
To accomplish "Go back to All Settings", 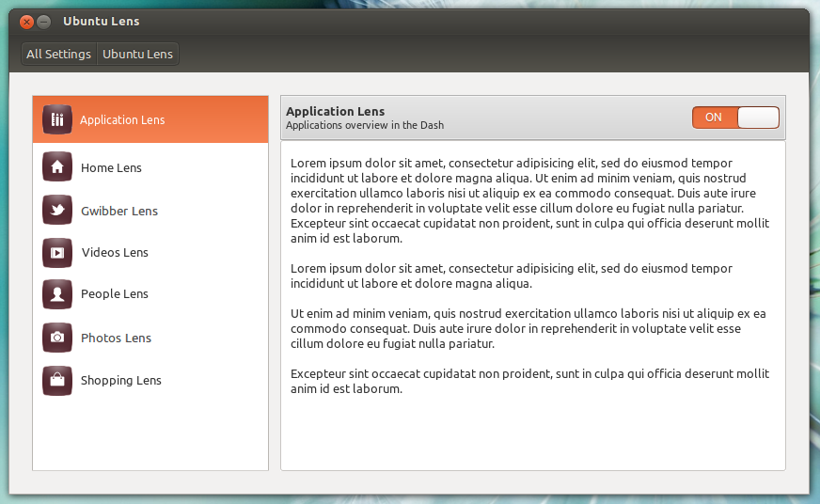I will [x=58, y=55].
